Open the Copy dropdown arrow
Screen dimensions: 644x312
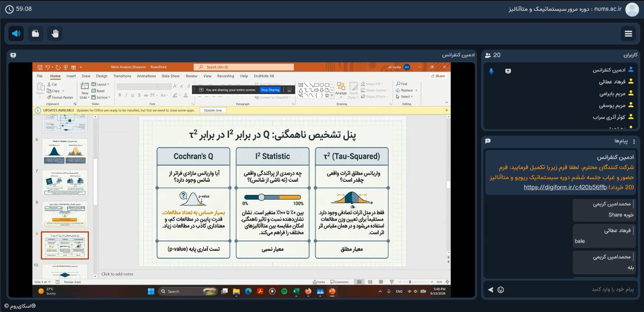click(63, 91)
